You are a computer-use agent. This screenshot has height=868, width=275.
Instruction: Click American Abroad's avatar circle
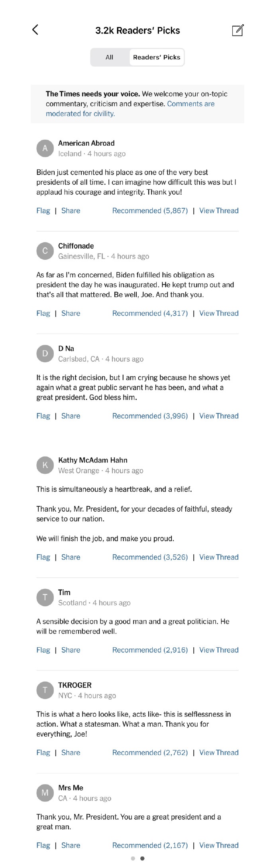point(45,148)
